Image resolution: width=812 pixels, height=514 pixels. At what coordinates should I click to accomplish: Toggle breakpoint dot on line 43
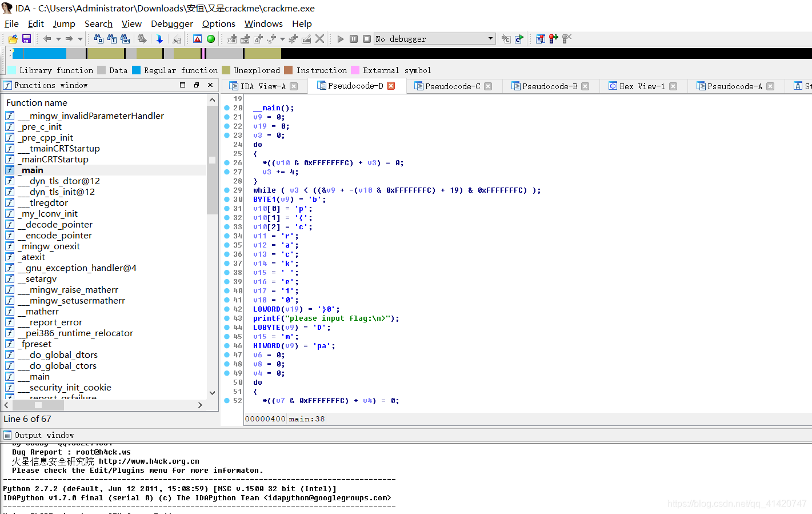(x=227, y=318)
